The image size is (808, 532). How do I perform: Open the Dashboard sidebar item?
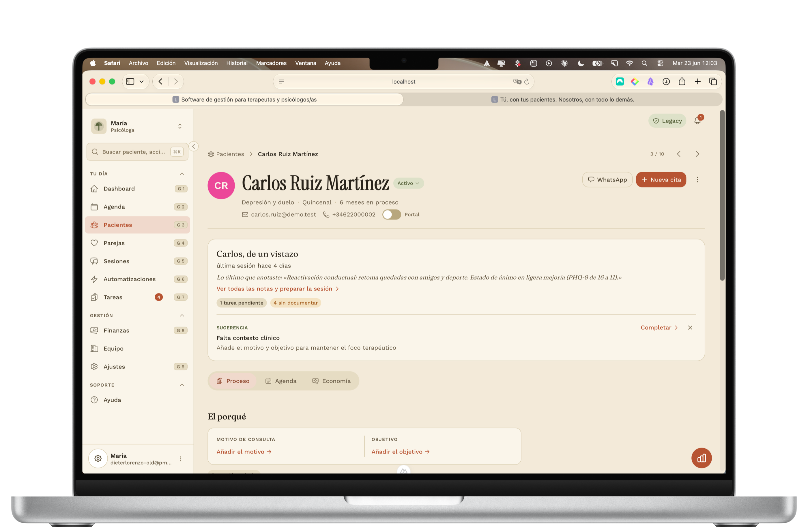click(137, 188)
